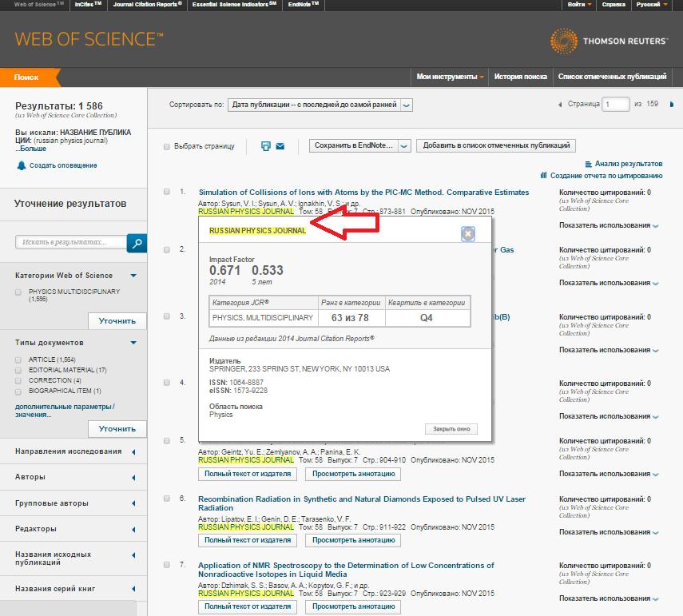Click Уточнить under Web of Science categories

click(117, 321)
